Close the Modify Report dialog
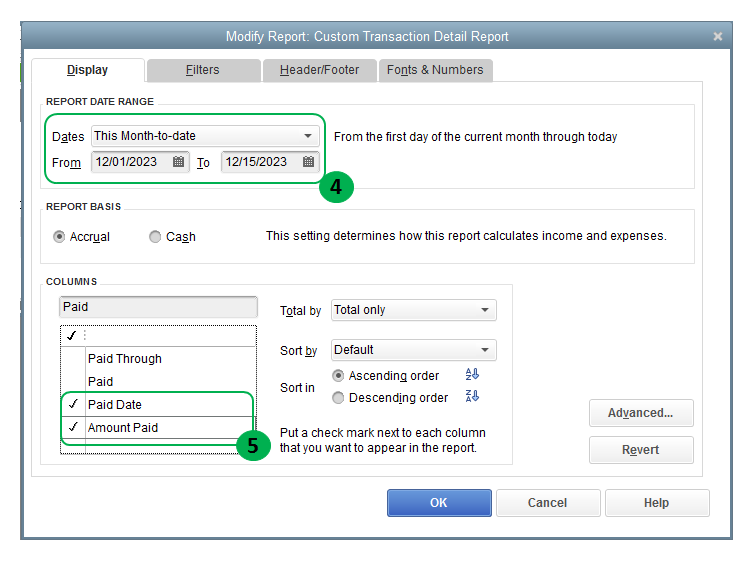The height and width of the screenshot is (576, 756). pos(717,37)
